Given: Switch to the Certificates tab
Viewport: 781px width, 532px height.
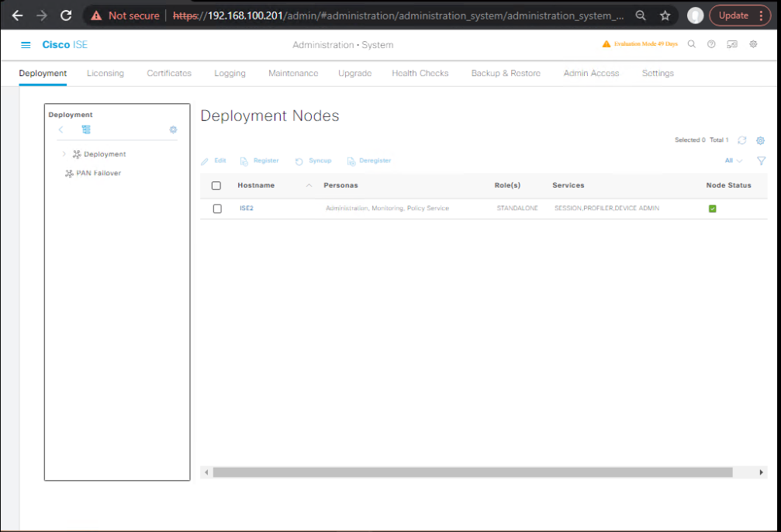Looking at the screenshot, I should tap(169, 73).
